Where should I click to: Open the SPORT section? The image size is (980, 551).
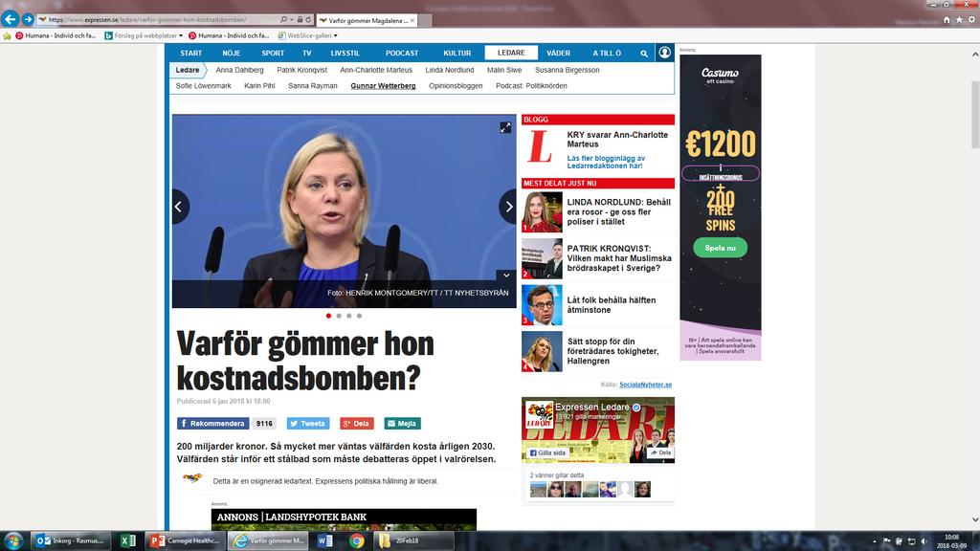(x=273, y=54)
